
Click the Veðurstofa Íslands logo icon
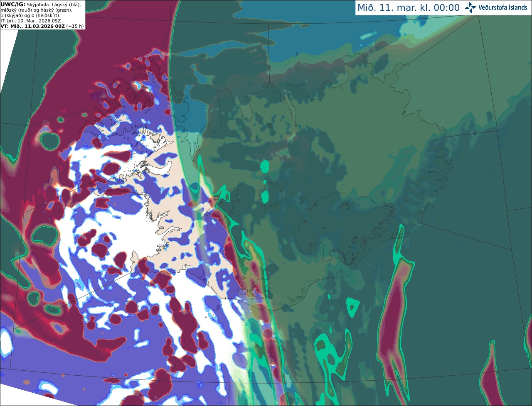470,8
